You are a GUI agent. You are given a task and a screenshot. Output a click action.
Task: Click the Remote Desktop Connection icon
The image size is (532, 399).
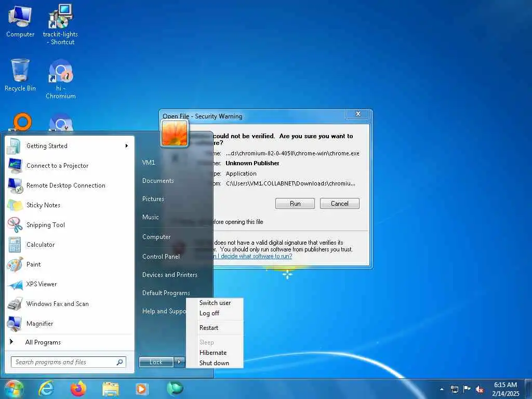coord(15,185)
